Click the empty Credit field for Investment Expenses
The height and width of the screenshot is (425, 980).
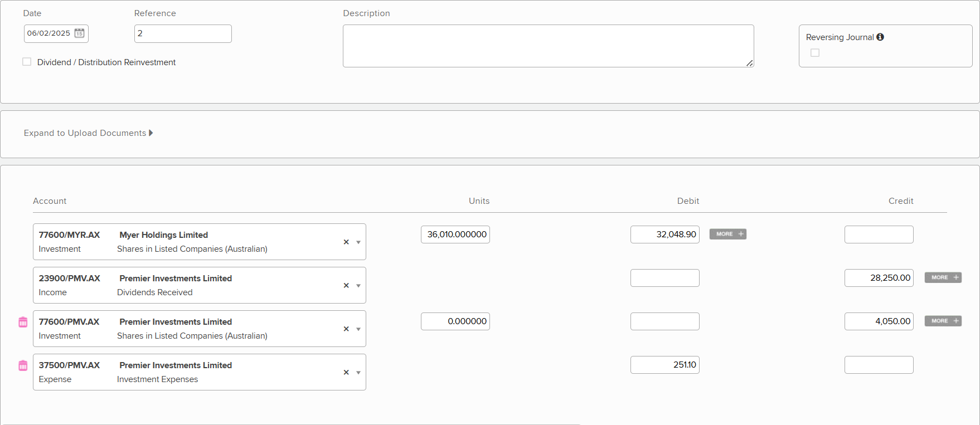(x=879, y=365)
